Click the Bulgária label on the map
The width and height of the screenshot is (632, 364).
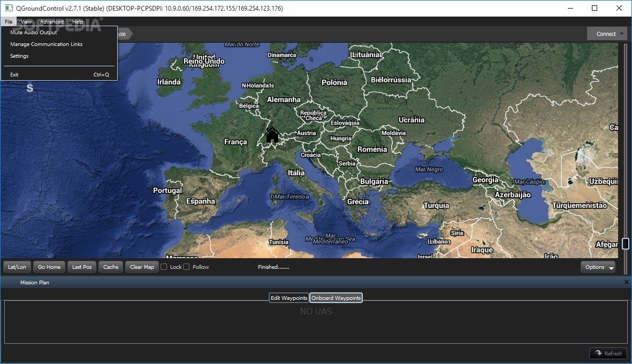point(374,181)
